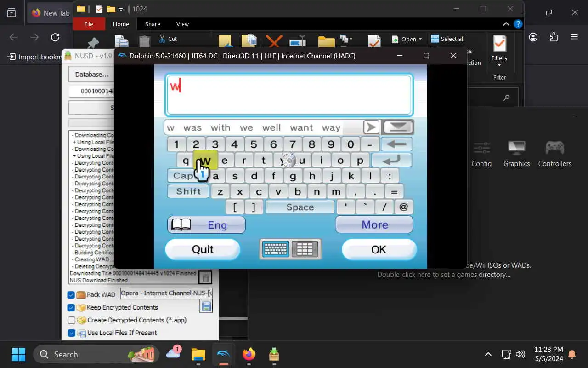Click the WAD filename field in NUSD
588x368 pixels.
(x=166, y=293)
